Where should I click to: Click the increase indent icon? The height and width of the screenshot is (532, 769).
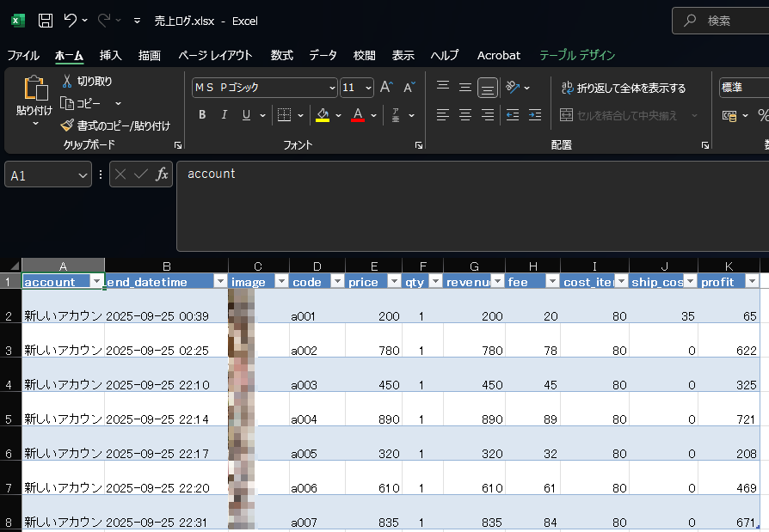[x=534, y=115]
